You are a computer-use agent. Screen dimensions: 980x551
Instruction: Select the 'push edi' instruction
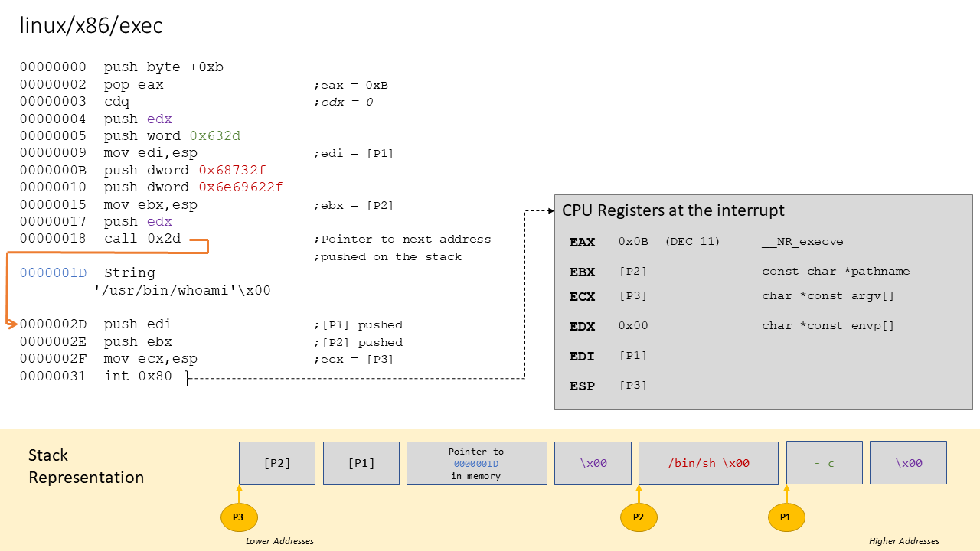138,324
